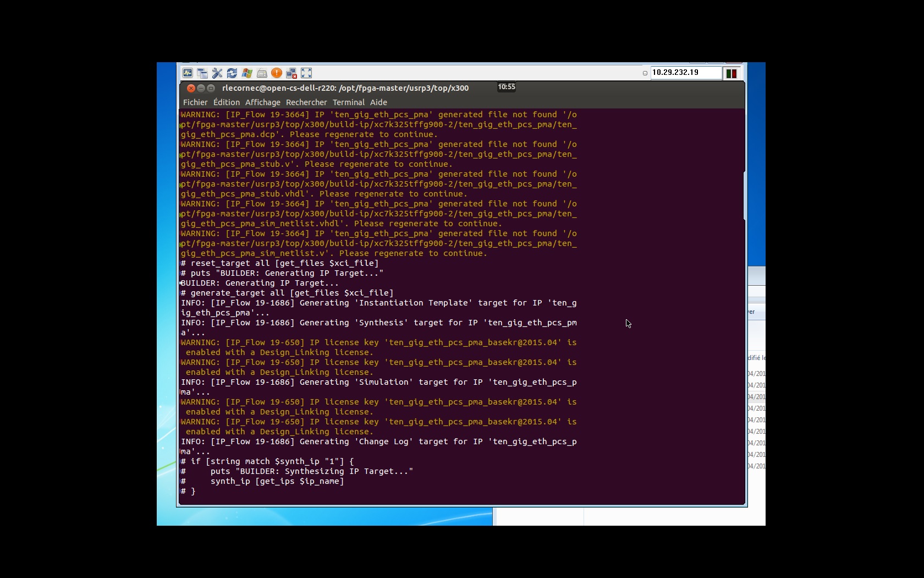This screenshot has width=924, height=578.
Task: Maximize the rlecornec terminal window
Action: pyautogui.click(x=211, y=88)
